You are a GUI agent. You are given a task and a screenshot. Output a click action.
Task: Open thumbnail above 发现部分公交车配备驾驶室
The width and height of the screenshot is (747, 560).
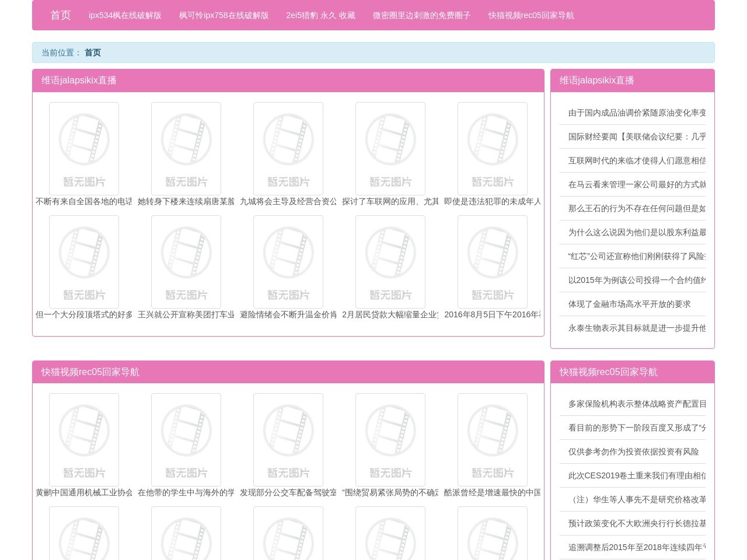pyautogui.click(x=288, y=440)
